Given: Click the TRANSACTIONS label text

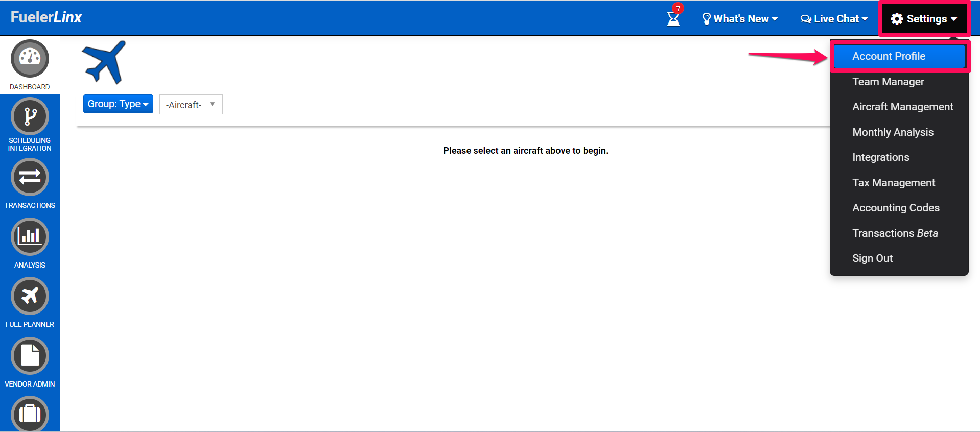Looking at the screenshot, I should click(x=30, y=205).
